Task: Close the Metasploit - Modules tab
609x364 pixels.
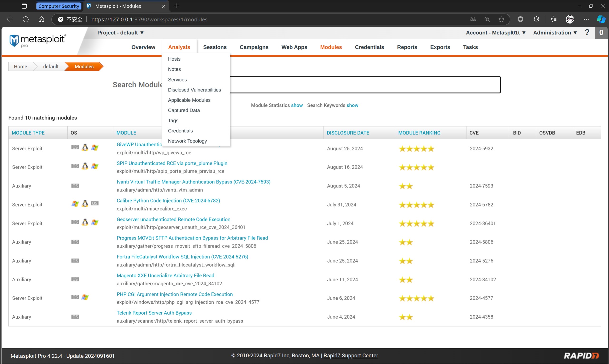Action: point(163,6)
